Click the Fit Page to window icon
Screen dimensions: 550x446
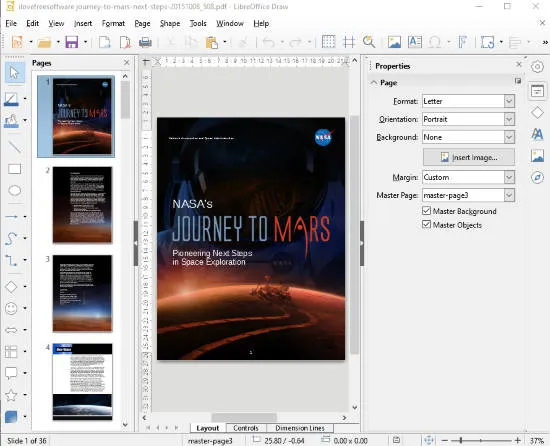(429, 440)
